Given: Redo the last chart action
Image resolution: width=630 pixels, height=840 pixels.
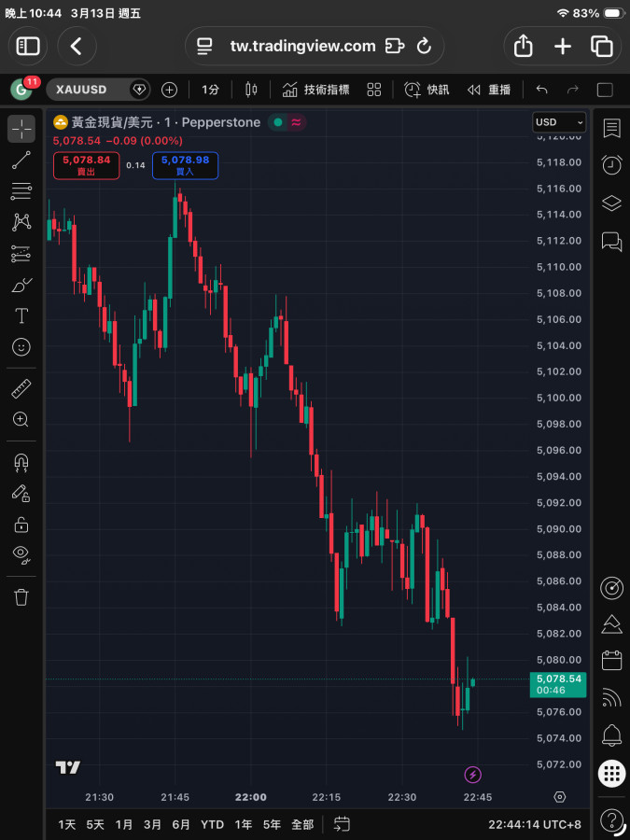Looking at the screenshot, I should point(573,90).
